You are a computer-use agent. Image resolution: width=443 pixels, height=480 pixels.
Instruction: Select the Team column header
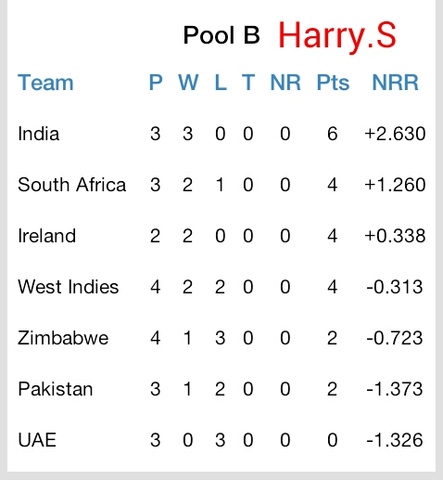click(45, 82)
